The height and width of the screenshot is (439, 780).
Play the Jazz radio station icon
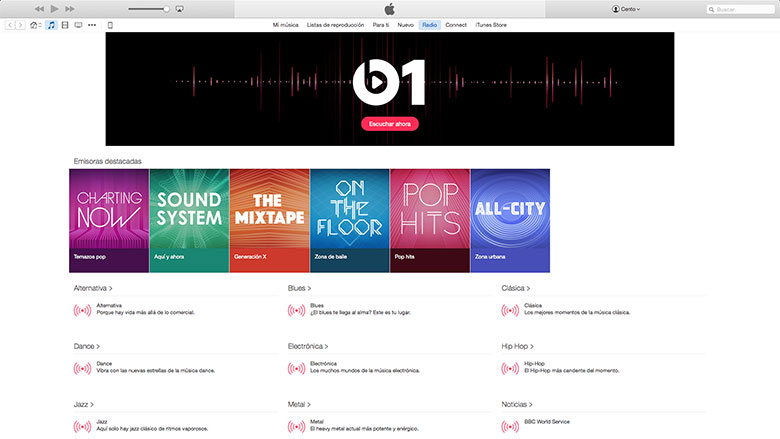point(82,427)
